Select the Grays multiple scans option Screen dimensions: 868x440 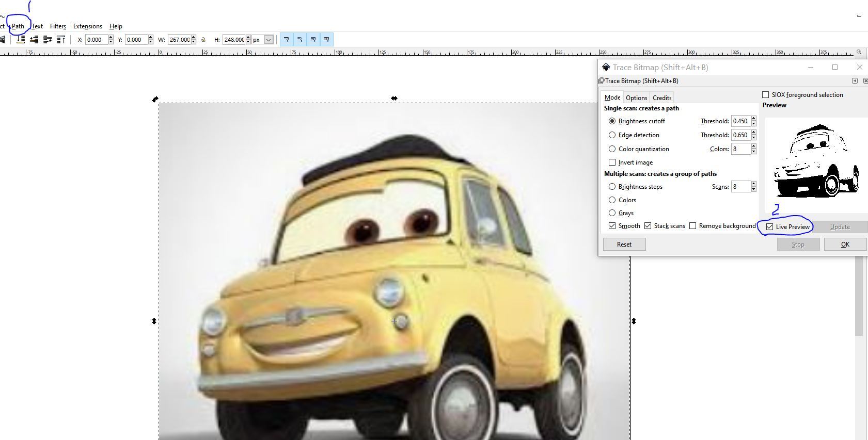(612, 213)
